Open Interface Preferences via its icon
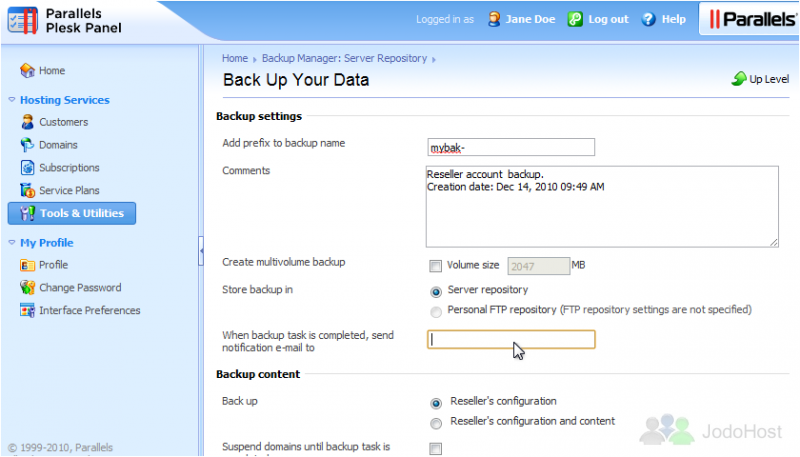 27,311
